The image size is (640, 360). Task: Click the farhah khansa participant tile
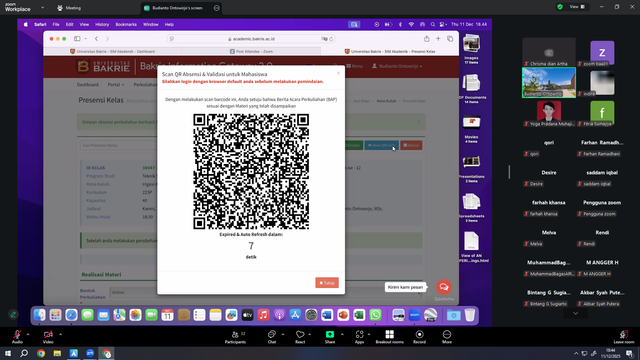pyautogui.click(x=549, y=208)
